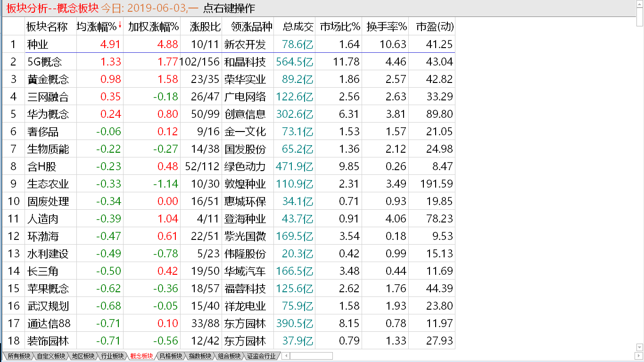The height and width of the screenshot is (362, 644).
Task: Click turnover value 471.9亿
Action: 295,166
